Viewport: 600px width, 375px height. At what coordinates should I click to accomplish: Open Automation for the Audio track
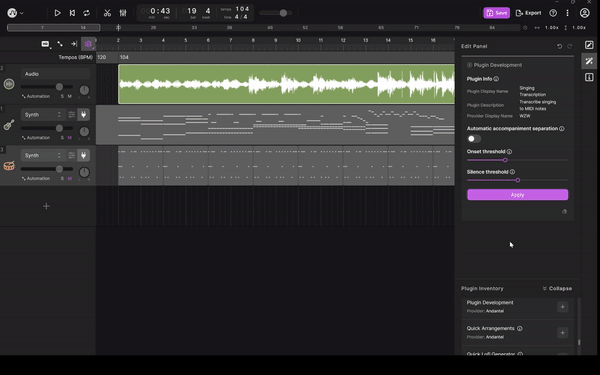[36, 96]
